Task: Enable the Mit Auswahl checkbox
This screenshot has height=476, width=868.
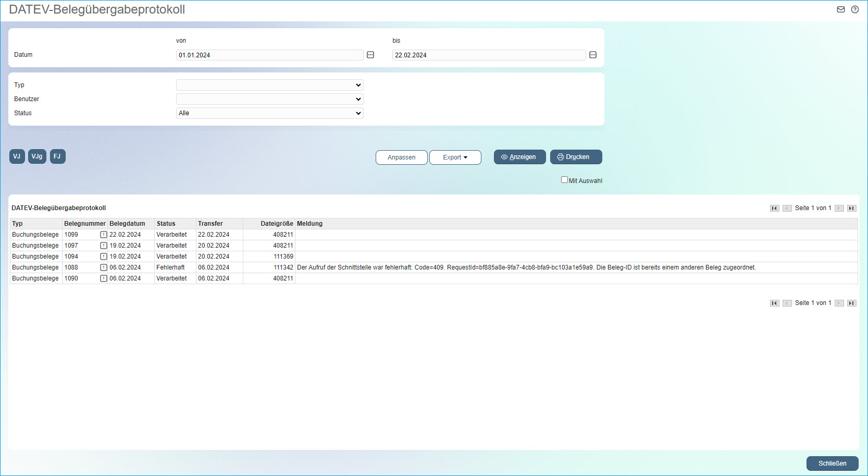Action: click(564, 180)
